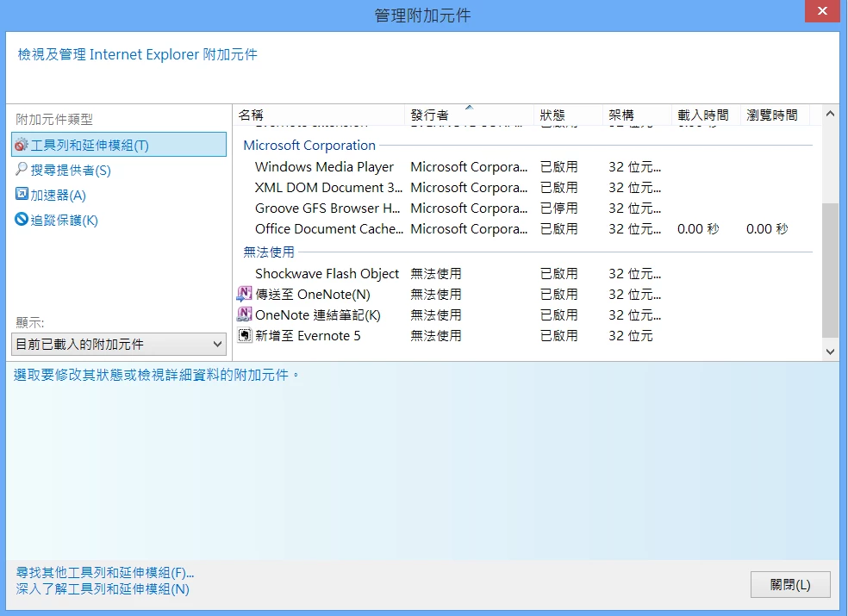Click the 新增至 Evernote 5 elephant icon

pyautogui.click(x=245, y=335)
